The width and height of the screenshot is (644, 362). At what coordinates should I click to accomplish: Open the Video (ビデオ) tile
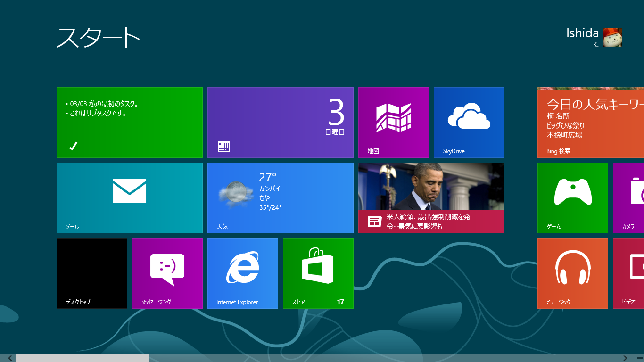pos(629,273)
